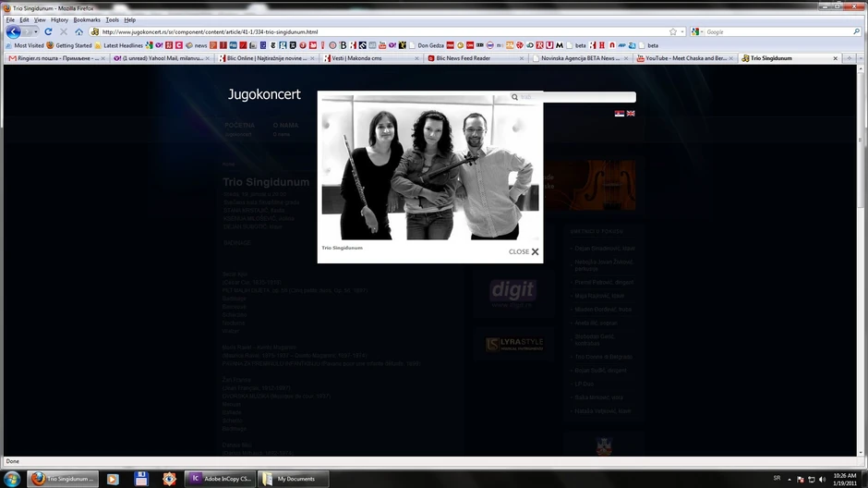Screen dimensions: 868x488
Task: Click inside the URL address bar
Action: coord(369,31)
